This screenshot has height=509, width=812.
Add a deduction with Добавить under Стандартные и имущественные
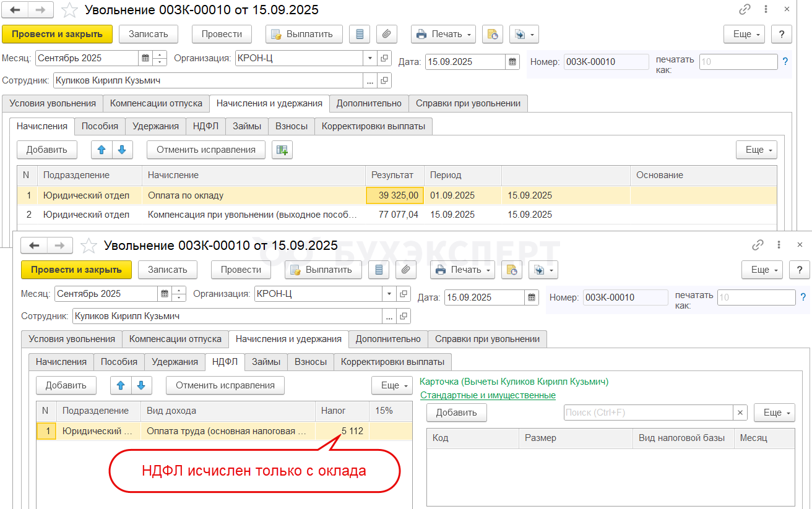pos(457,413)
